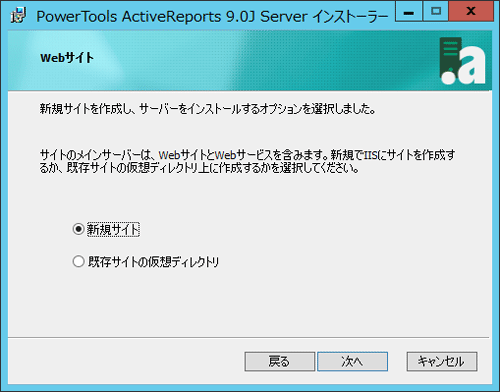The height and width of the screenshot is (392, 500).
Task: Click the ActiveReports server logo in banner
Action: [463, 61]
